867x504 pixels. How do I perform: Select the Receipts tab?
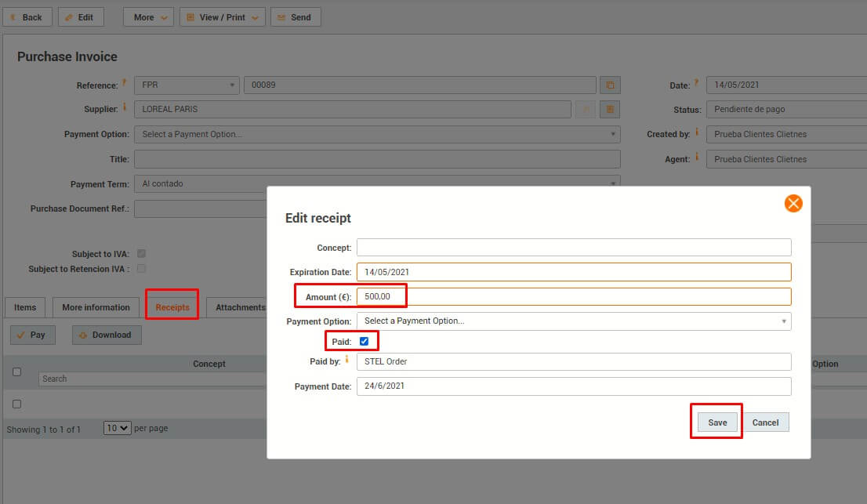(x=172, y=307)
